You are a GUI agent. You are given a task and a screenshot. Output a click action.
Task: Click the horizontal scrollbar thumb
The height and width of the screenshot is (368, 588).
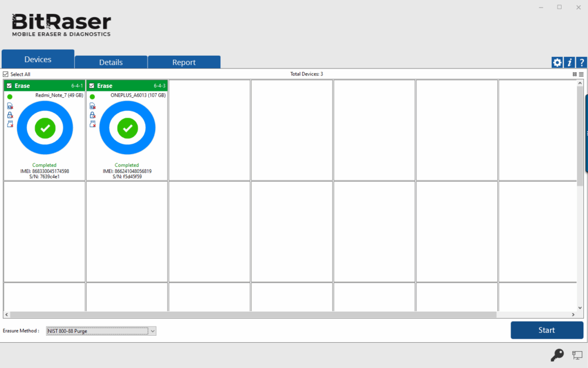[x=253, y=315]
